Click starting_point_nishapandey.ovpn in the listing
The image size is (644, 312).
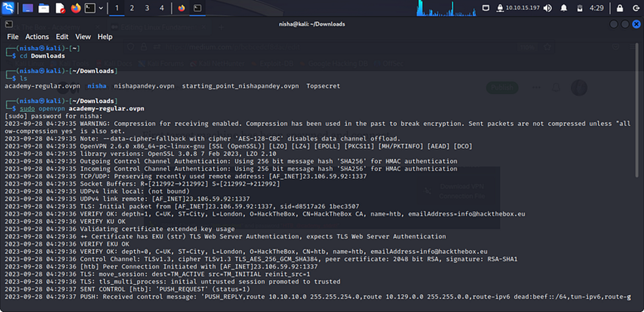tap(241, 86)
